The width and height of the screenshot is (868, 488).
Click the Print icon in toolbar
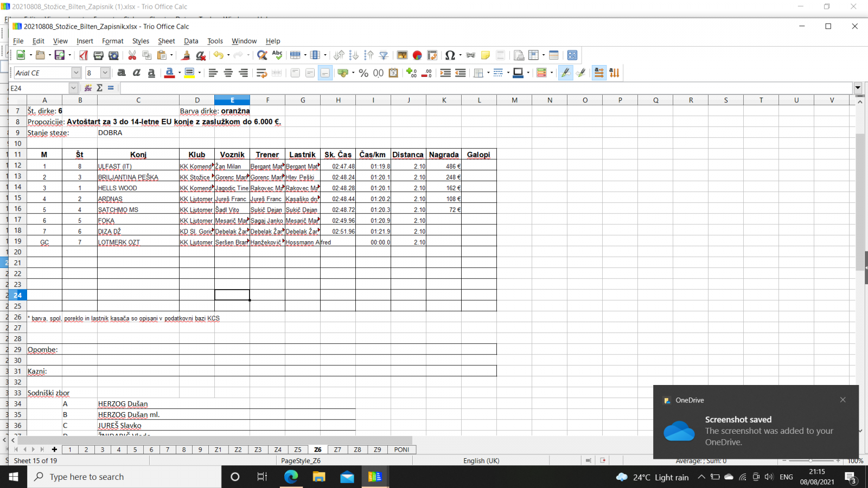tap(98, 55)
